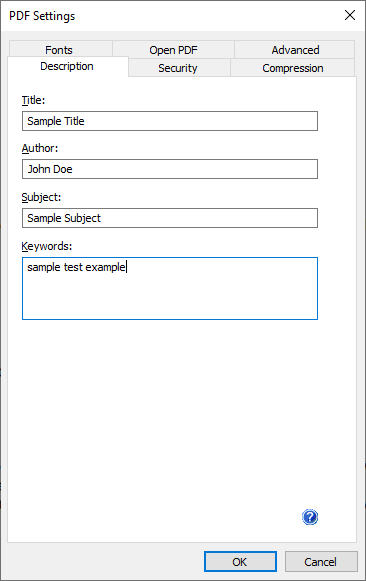Click the 'Title:' label

(x=33, y=100)
